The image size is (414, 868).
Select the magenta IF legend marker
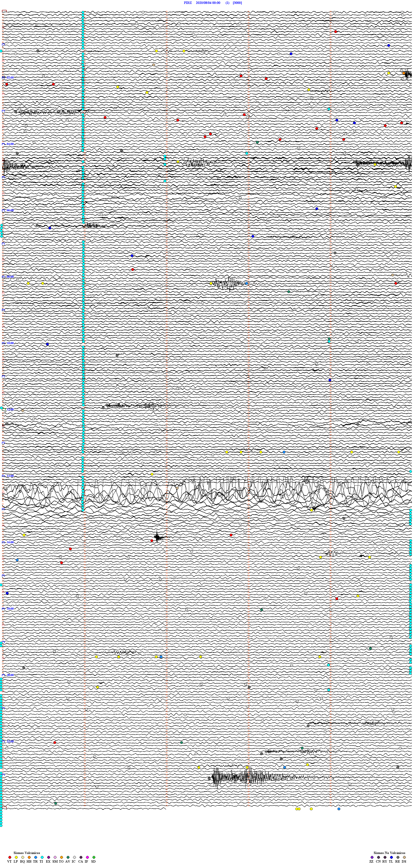pos(87,857)
